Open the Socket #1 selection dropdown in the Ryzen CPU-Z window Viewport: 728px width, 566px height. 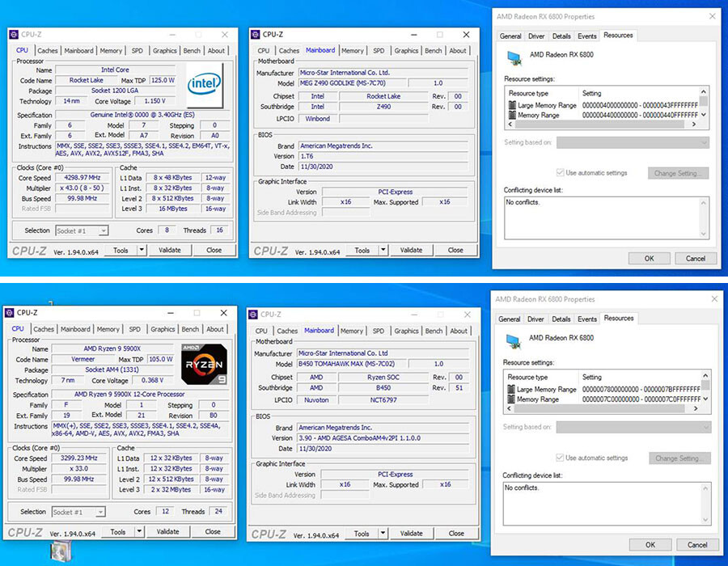[x=78, y=512]
